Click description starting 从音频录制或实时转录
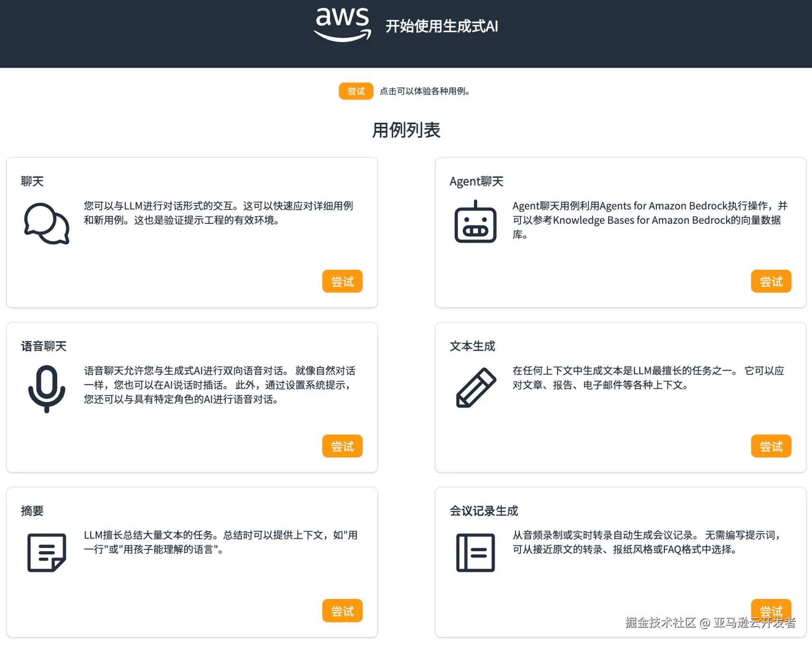Image resolution: width=812 pixels, height=645 pixels. (x=647, y=542)
